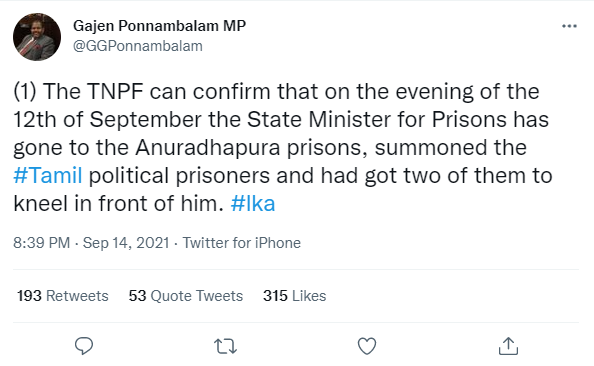The image size is (594, 366).
Task: Open the reply comment icon
Action: pos(84,346)
